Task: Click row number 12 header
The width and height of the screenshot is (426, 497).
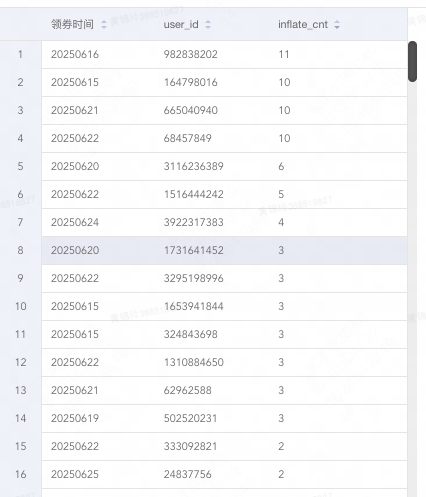Action: pyautogui.click(x=20, y=362)
